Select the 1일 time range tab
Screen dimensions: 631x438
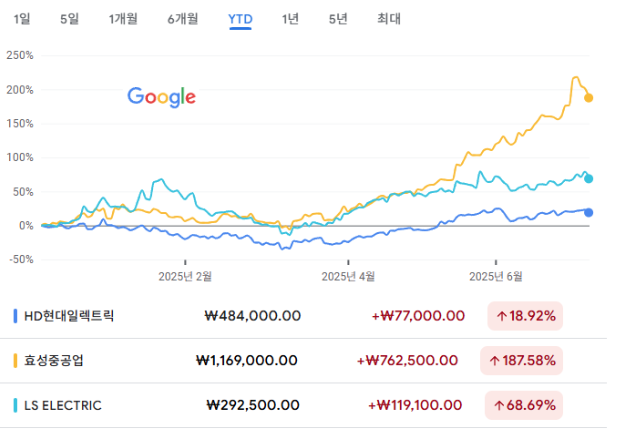pyautogui.click(x=22, y=19)
